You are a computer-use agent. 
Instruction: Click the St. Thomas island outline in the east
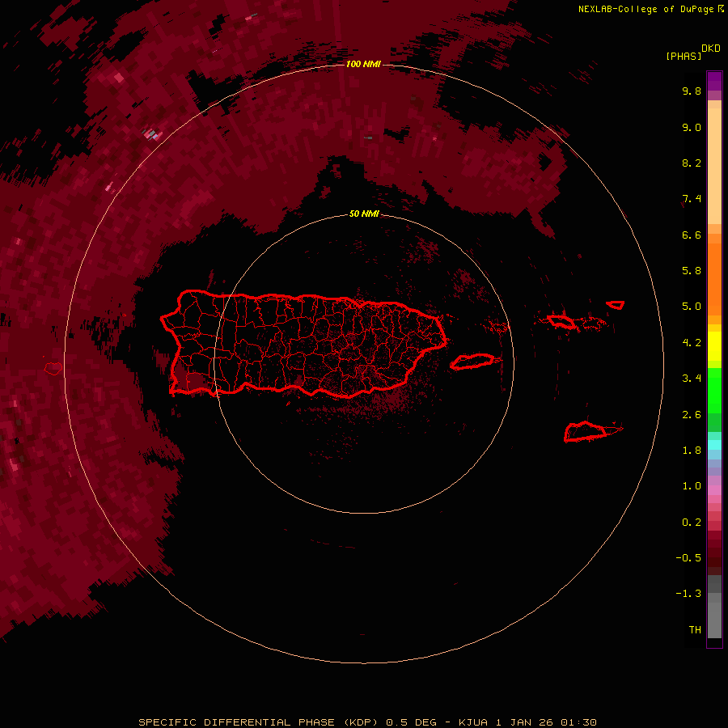tap(561, 321)
